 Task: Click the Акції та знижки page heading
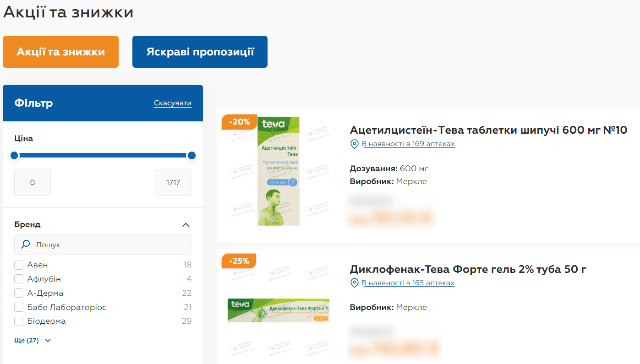pos(68,12)
